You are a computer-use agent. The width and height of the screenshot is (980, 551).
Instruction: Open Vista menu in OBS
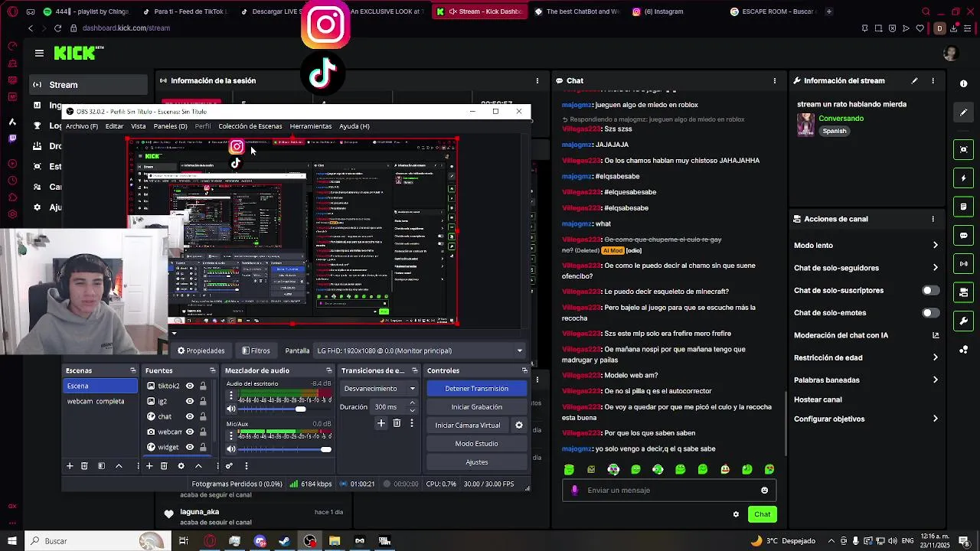pos(138,126)
